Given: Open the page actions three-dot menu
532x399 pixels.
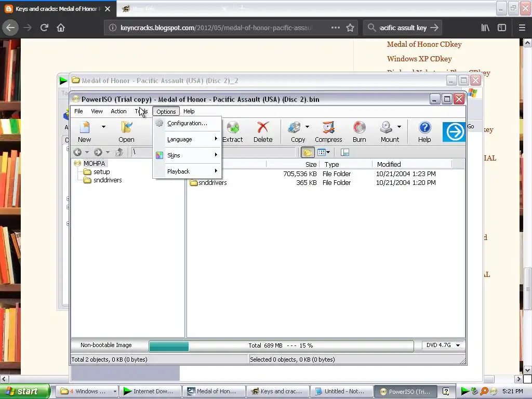Looking at the screenshot, I should click(x=335, y=28).
